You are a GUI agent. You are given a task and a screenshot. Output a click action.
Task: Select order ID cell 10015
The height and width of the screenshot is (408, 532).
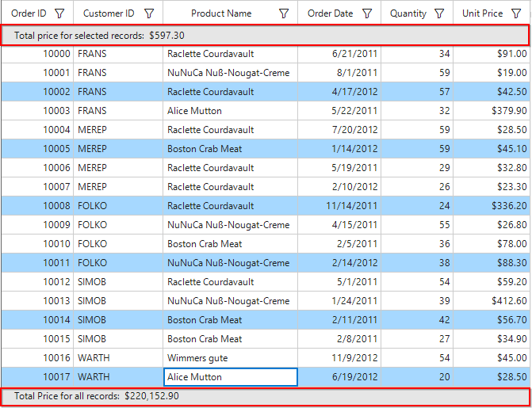[x=37, y=339]
